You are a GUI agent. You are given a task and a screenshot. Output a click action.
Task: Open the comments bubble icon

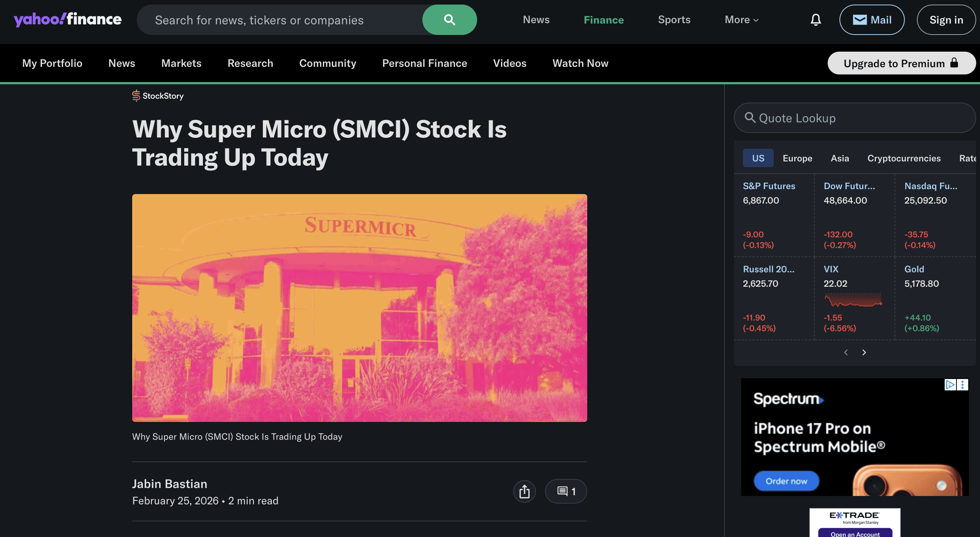coord(566,491)
